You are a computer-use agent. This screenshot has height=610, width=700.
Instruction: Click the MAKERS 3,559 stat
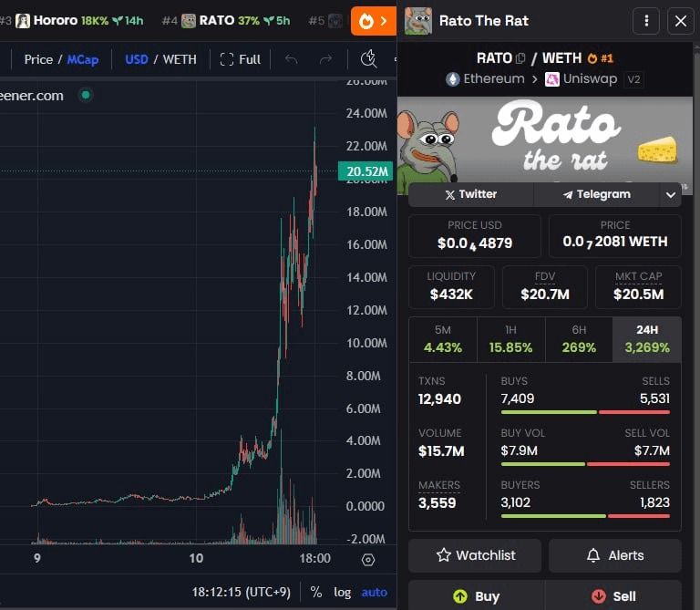coord(438,494)
